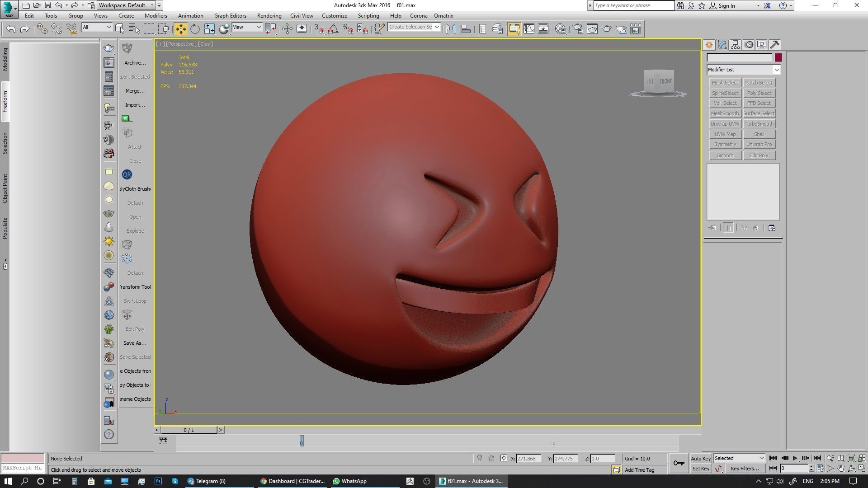The height and width of the screenshot is (488, 868).
Task: Select the Object Paint ribbon tab
Action: click(5, 188)
